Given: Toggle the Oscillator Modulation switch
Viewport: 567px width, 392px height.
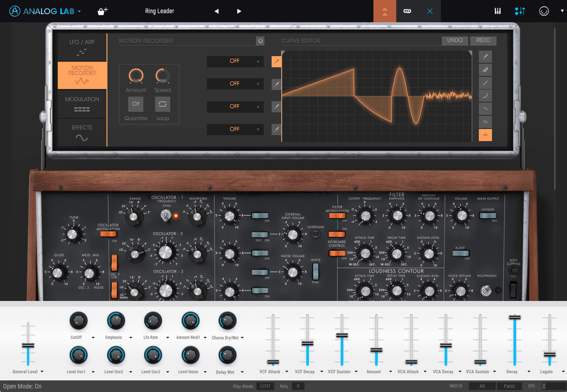Looking at the screenshot, I should click(108, 234).
